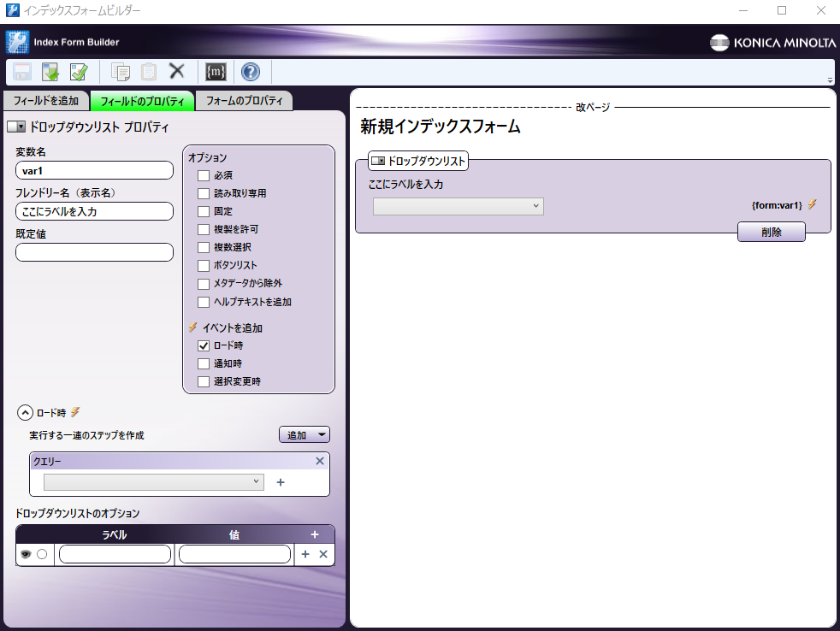Minimize the インデックスフォームビルダー window
This screenshot has width=840, height=631.
pos(743,11)
